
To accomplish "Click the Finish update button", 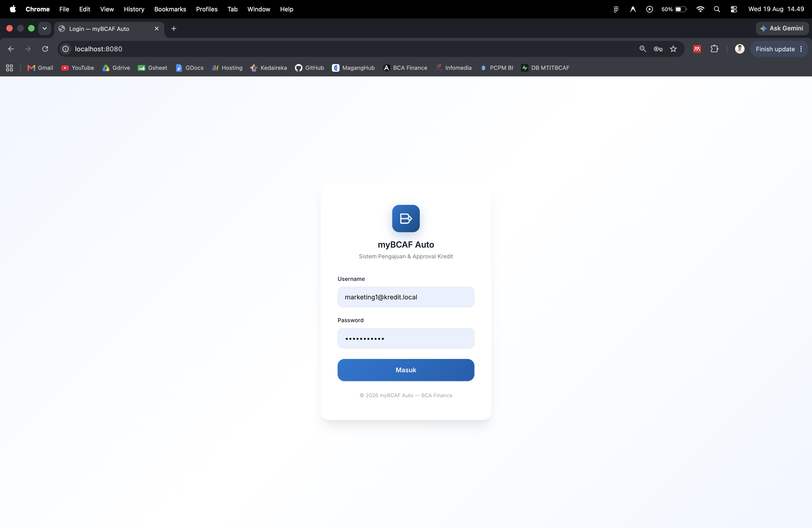I will pyautogui.click(x=779, y=49).
